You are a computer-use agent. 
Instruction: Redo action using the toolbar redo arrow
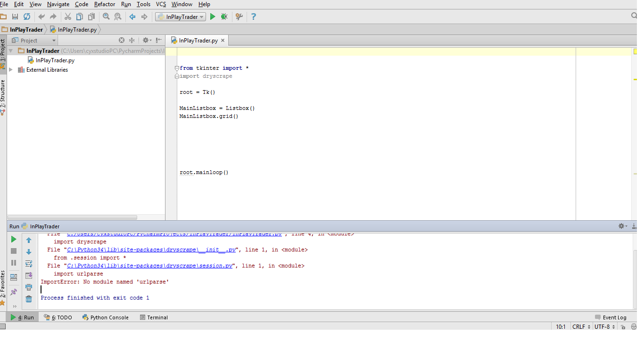53,17
